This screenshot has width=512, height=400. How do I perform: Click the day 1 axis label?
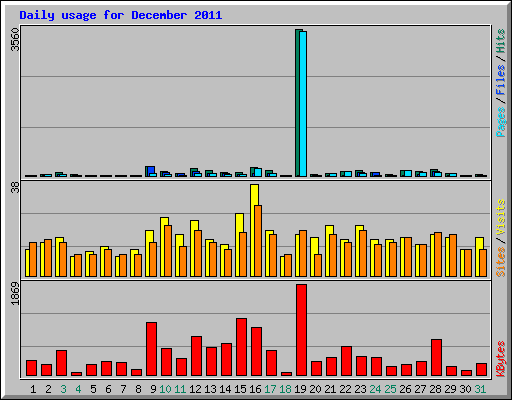click(33, 389)
